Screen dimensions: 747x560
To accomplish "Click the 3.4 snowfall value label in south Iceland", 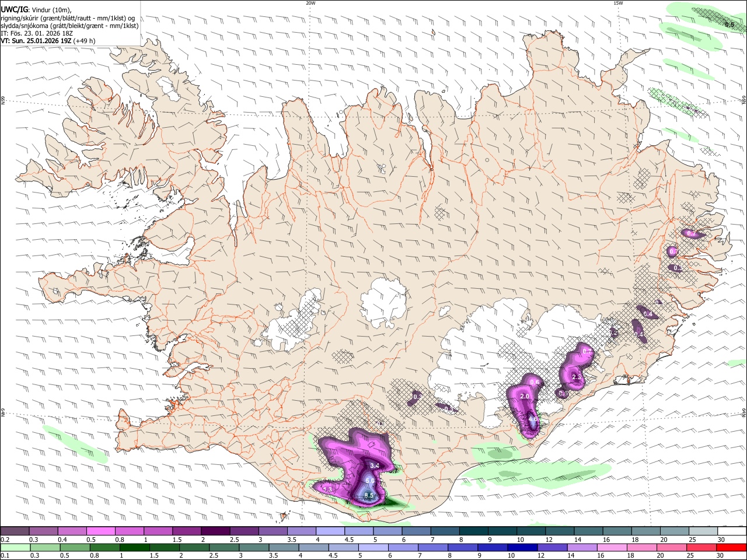I will (x=375, y=466).
